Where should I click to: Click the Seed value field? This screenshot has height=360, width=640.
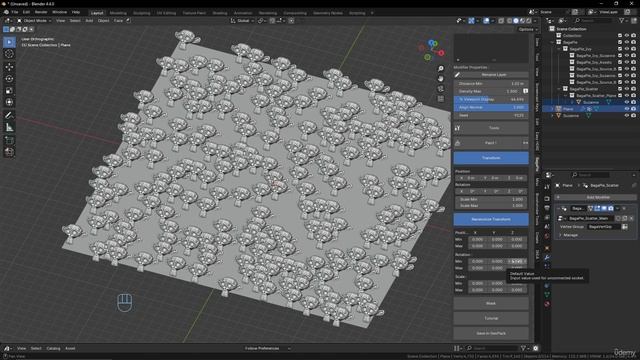[x=491, y=116]
